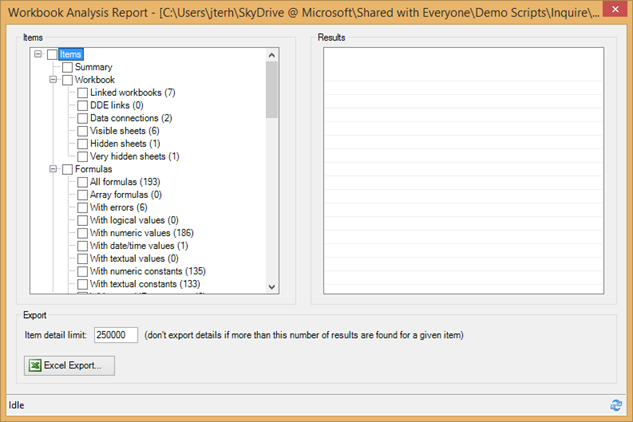Check the Items root checkbox

(52, 54)
